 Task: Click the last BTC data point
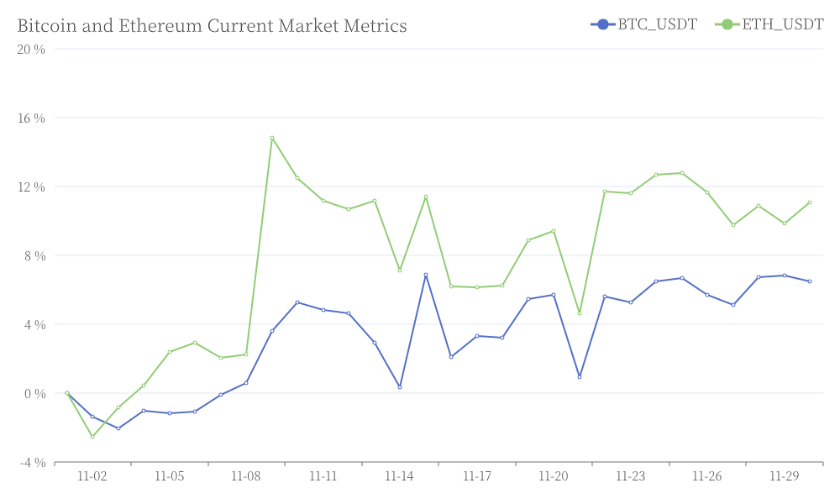(810, 281)
